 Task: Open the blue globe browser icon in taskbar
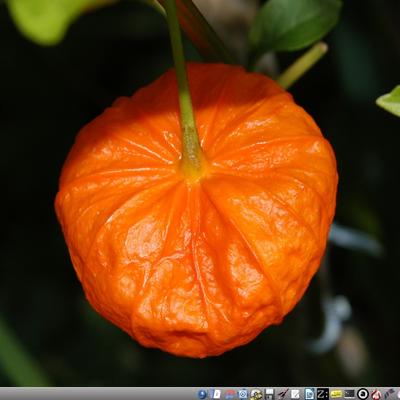click(x=202, y=394)
